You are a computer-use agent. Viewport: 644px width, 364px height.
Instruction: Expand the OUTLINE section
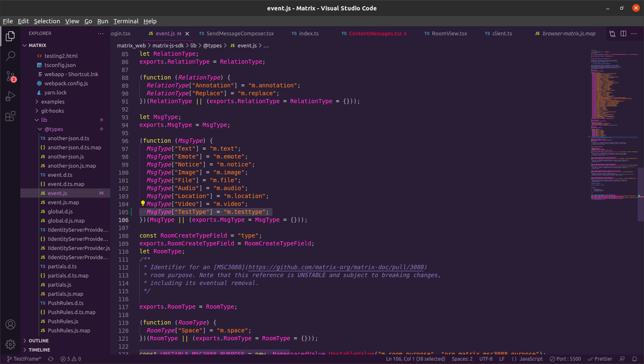[x=38, y=341]
